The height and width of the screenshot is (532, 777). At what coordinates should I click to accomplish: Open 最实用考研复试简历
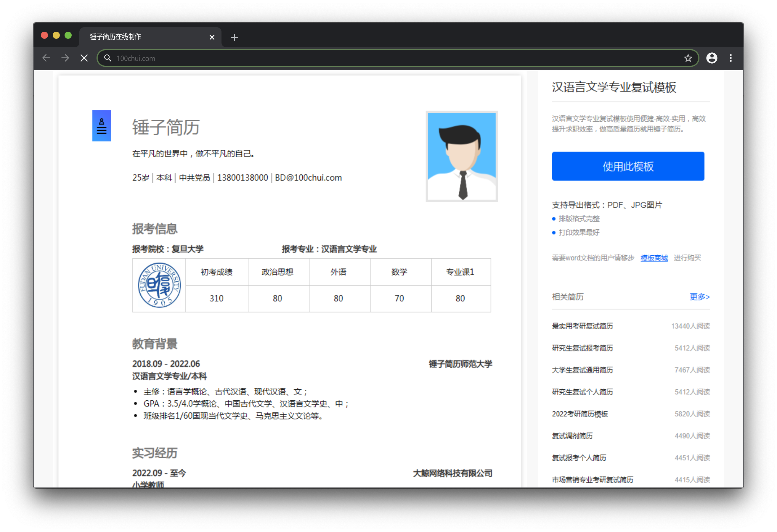click(x=582, y=326)
